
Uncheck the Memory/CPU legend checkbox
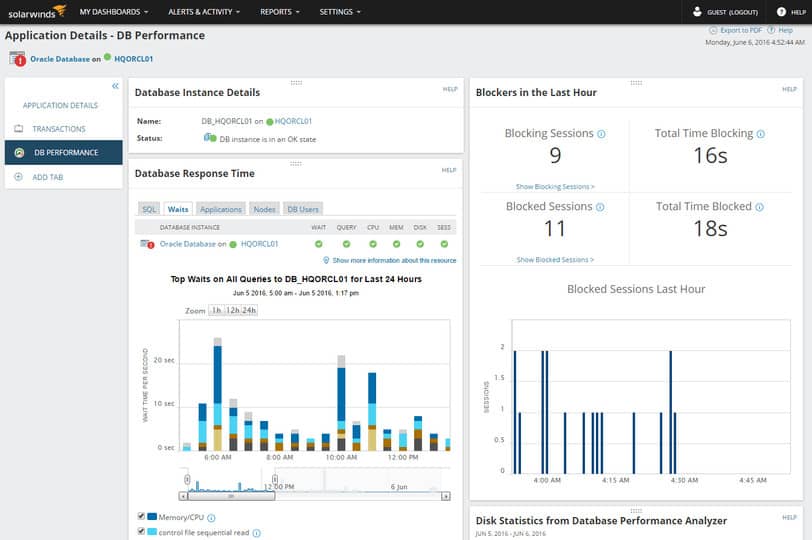[141, 516]
